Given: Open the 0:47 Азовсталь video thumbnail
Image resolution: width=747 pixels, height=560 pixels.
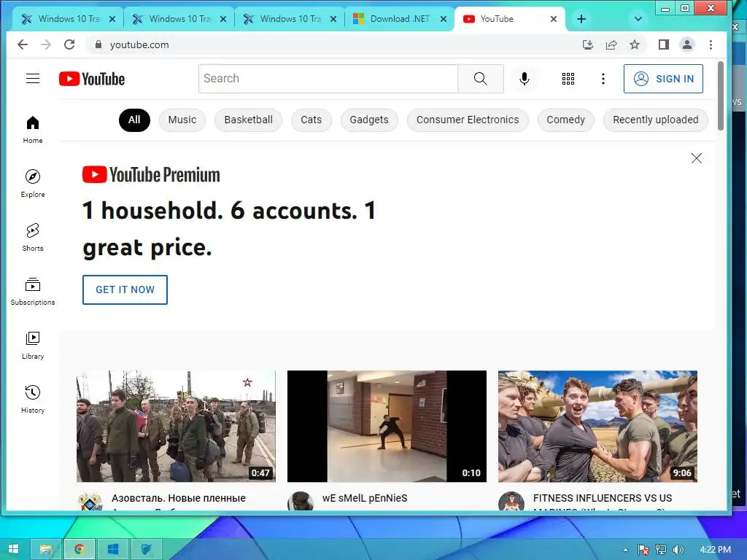Looking at the screenshot, I should coord(177,426).
